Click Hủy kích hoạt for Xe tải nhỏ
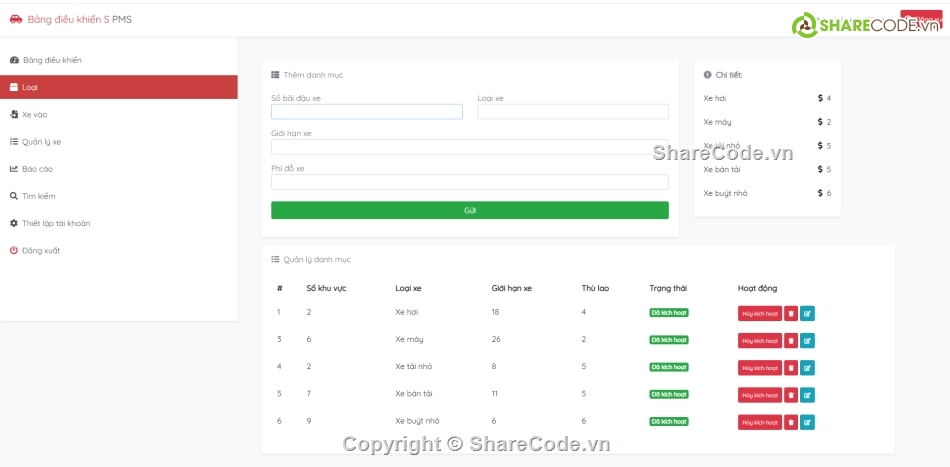This screenshot has width=950, height=467. [760, 368]
